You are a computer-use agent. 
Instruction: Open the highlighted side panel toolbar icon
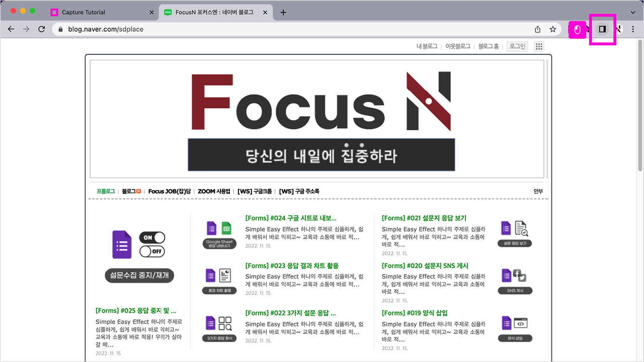coord(602,29)
